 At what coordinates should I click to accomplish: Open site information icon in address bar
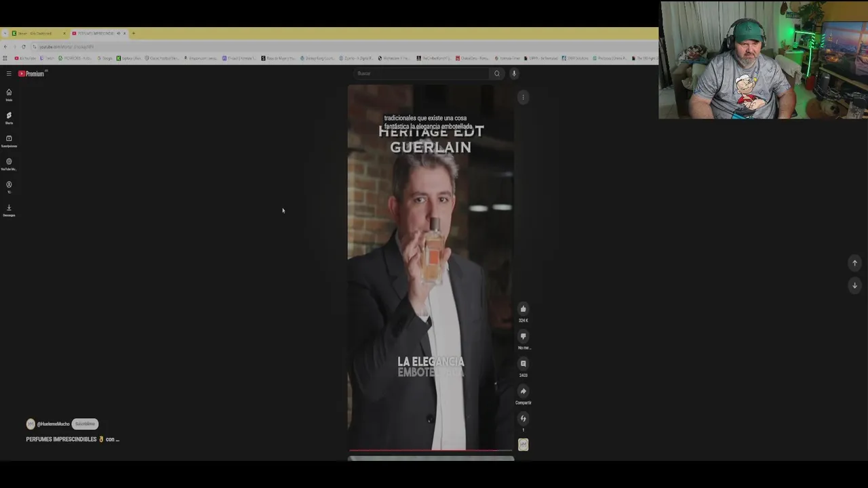coord(35,47)
